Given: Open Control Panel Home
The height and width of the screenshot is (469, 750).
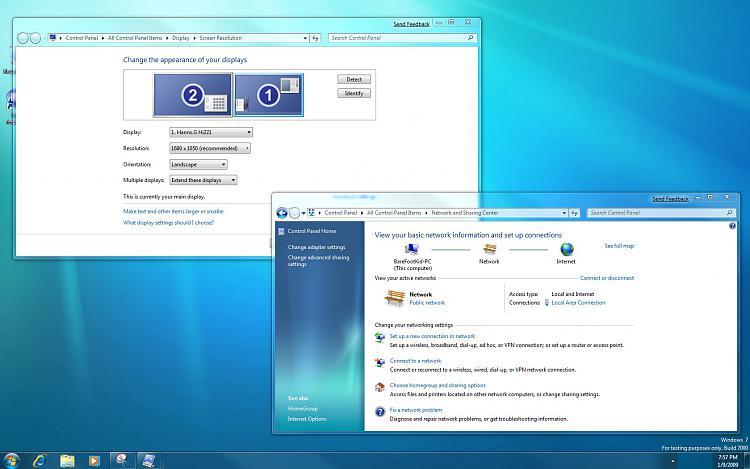Looking at the screenshot, I should (312, 231).
